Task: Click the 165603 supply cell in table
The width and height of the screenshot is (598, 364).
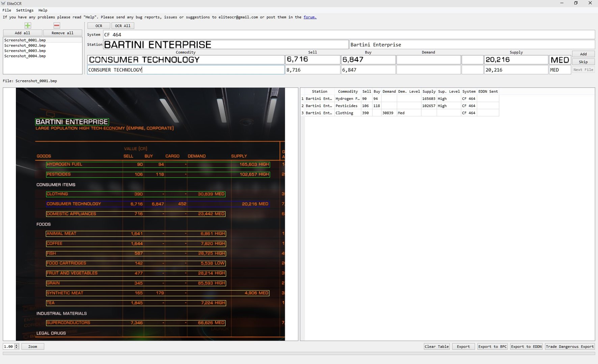Action: tap(429, 99)
